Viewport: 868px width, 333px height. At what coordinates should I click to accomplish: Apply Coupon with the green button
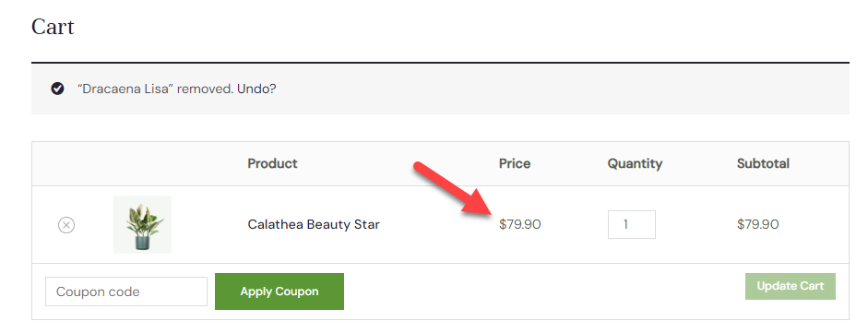(x=279, y=291)
